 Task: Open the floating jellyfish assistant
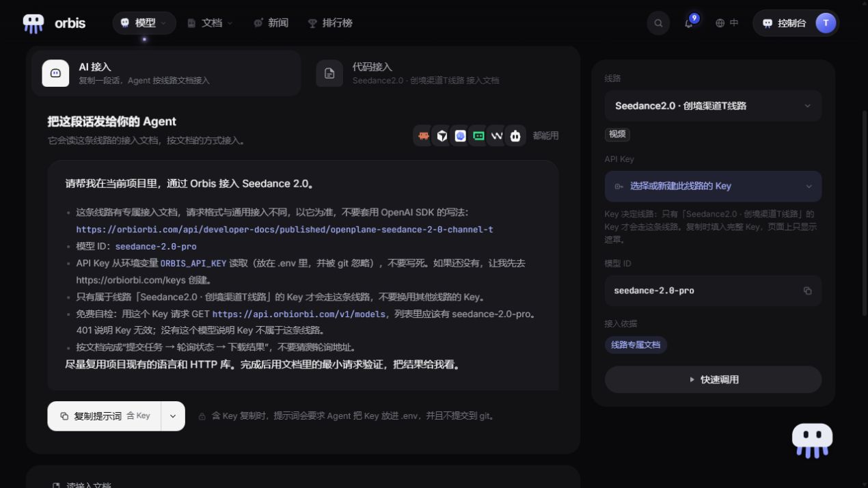point(812,441)
